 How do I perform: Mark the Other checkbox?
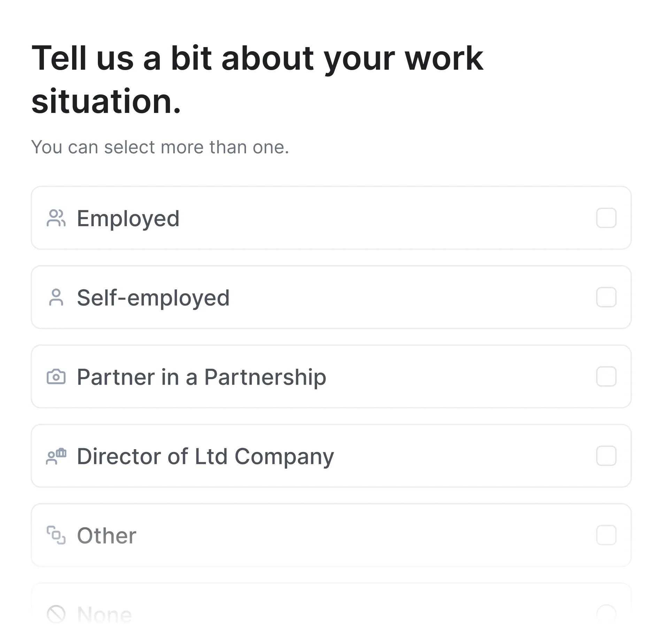pyautogui.click(x=606, y=535)
